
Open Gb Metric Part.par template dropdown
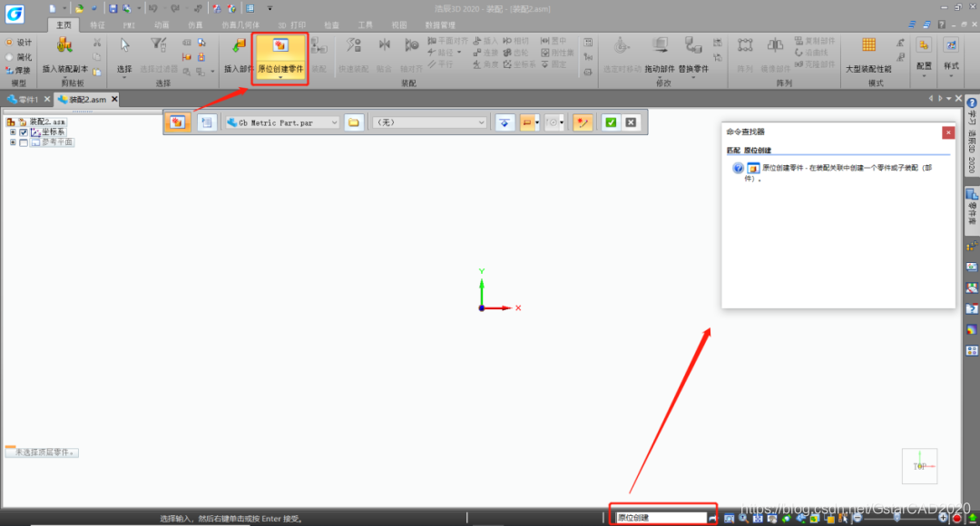tap(334, 122)
